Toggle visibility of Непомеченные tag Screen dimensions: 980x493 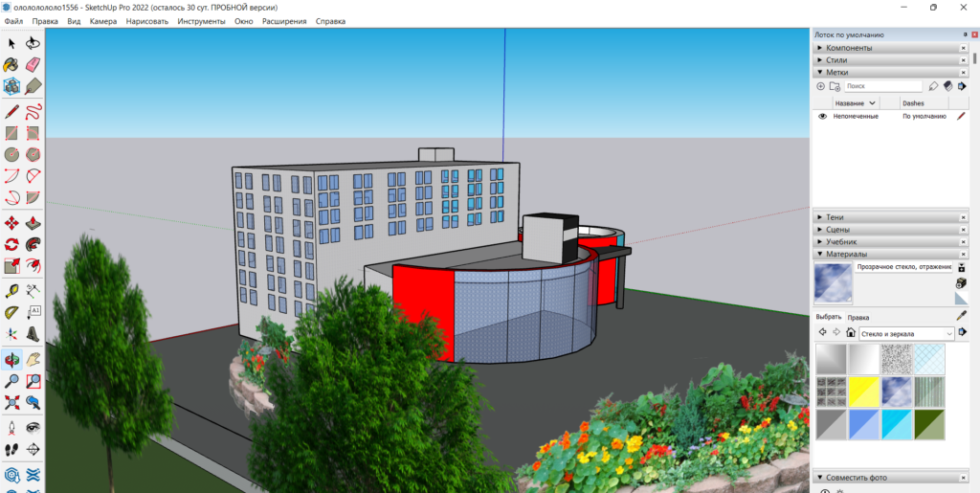pos(822,116)
